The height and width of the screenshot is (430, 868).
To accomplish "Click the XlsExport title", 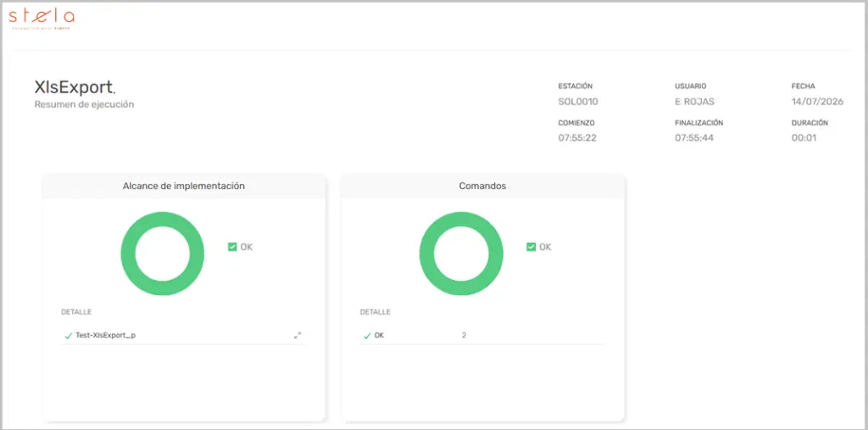I will (75, 87).
